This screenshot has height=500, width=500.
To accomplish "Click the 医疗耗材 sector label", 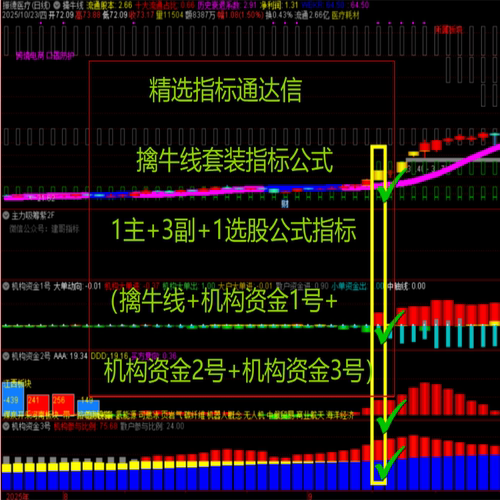I will pyautogui.click(x=345, y=15).
